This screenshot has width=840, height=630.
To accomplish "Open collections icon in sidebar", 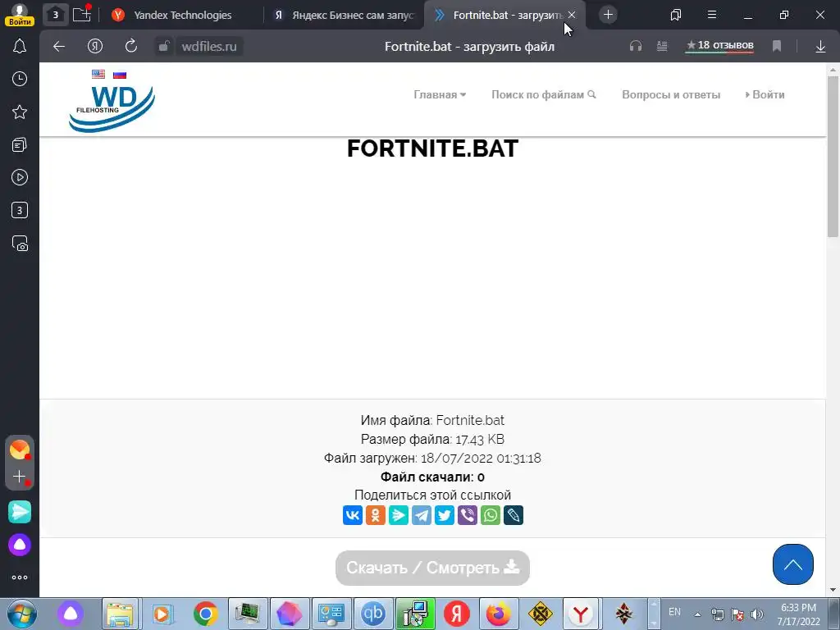I will pyautogui.click(x=20, y=144).
